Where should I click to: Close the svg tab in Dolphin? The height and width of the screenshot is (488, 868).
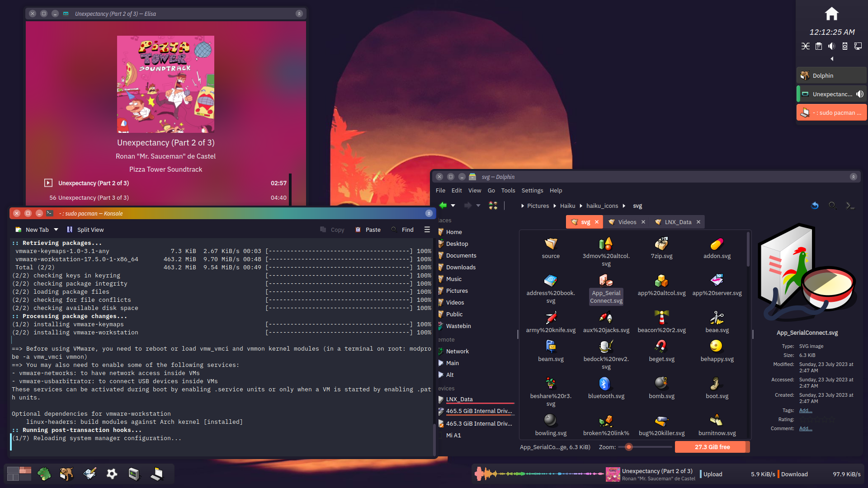point(596,222)
